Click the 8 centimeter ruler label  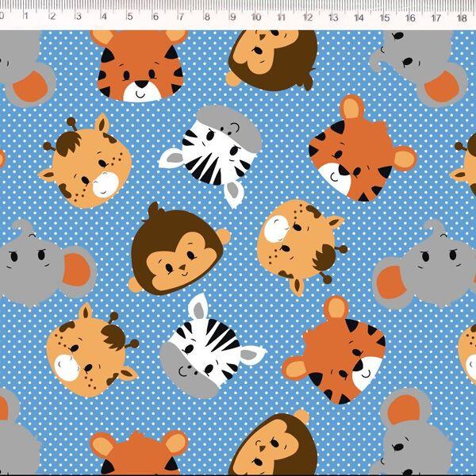[x=207, y=17]
